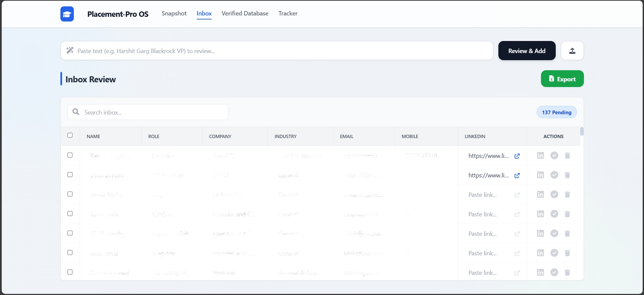Click the 137 Pending badge

[x=557, y=112]
